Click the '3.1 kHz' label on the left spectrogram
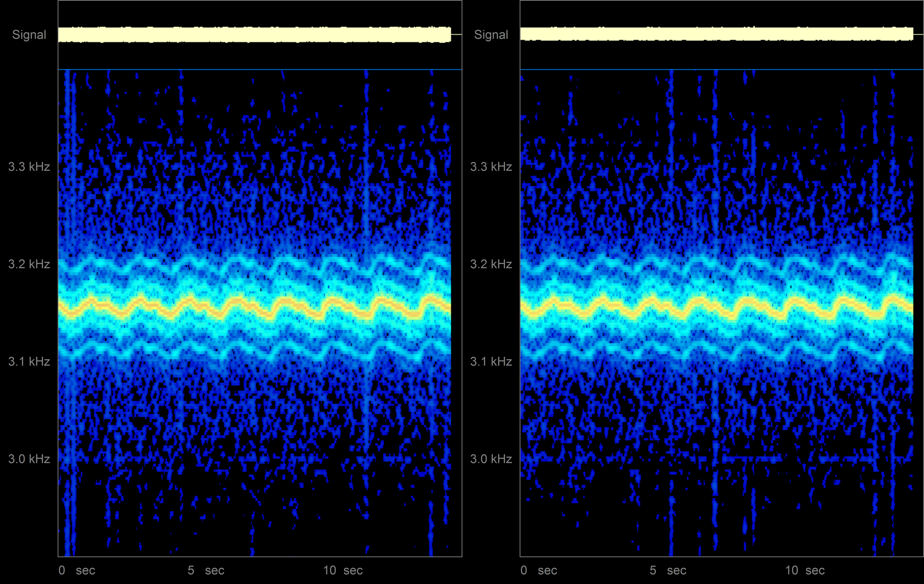924x584 pixels. coord(29,362)
